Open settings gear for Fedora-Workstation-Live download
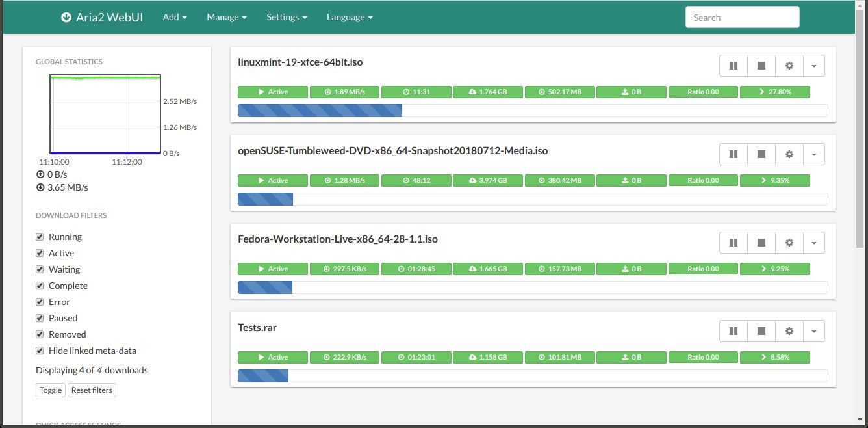The image size is (868, 428). click(789, 243)
